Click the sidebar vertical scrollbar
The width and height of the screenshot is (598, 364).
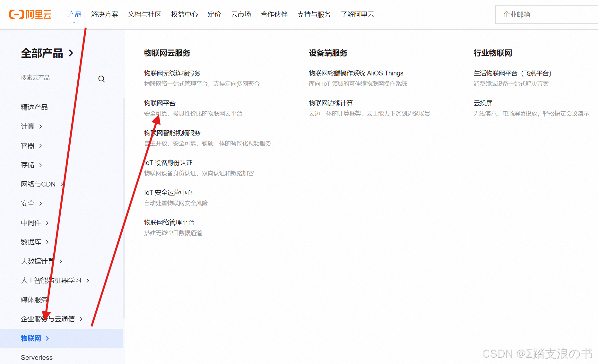point(124,208)
